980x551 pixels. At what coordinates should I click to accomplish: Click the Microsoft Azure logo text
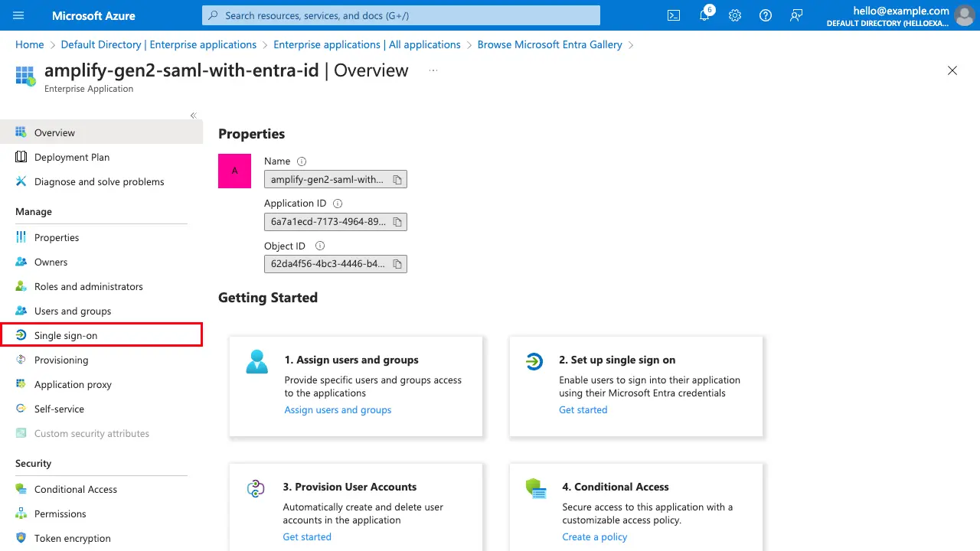pyautogui.click(x=93, y=15)
